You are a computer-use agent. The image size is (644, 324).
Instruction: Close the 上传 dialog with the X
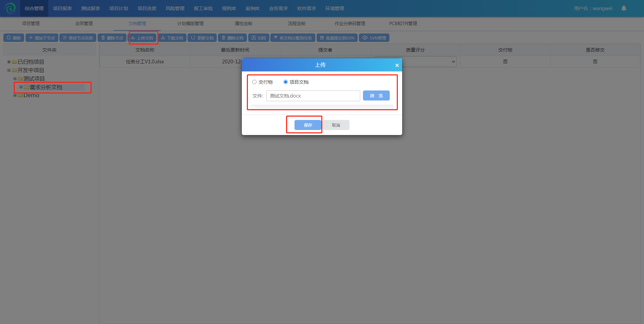click(397, 65)
